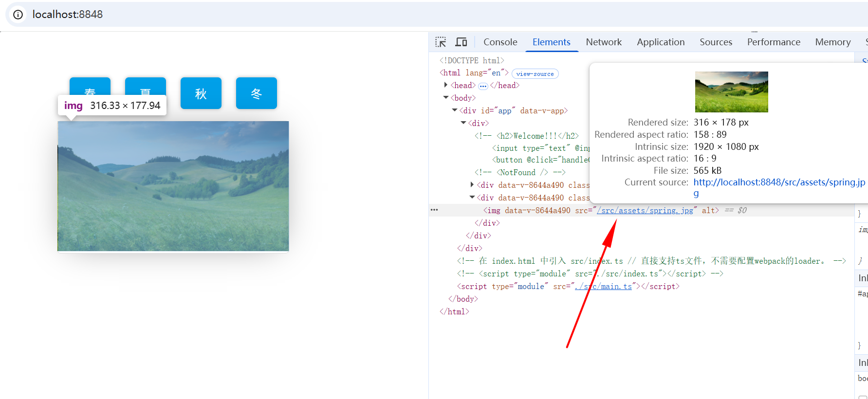
Task: Click the localhost:8848 address field
Action: tap(68, 15)
